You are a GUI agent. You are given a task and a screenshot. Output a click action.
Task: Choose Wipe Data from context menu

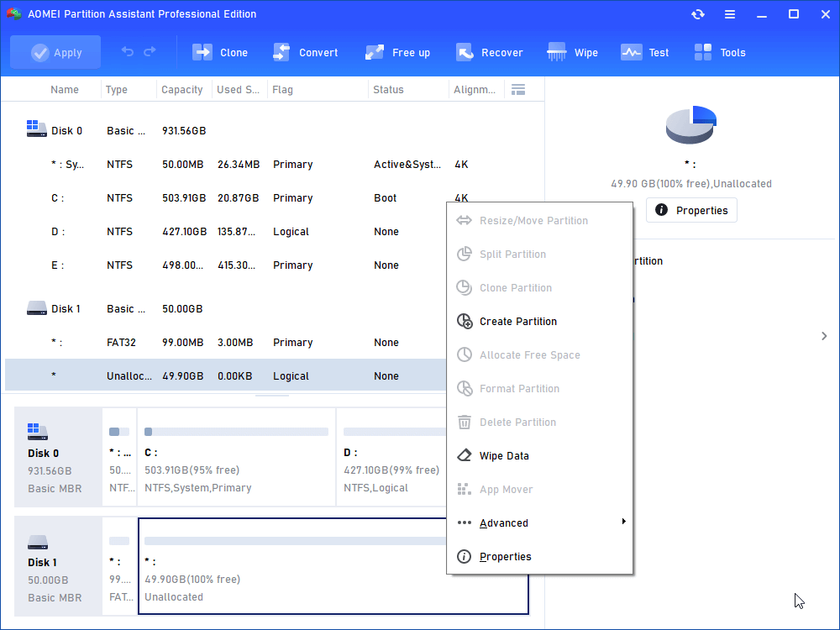click(539, 456)
